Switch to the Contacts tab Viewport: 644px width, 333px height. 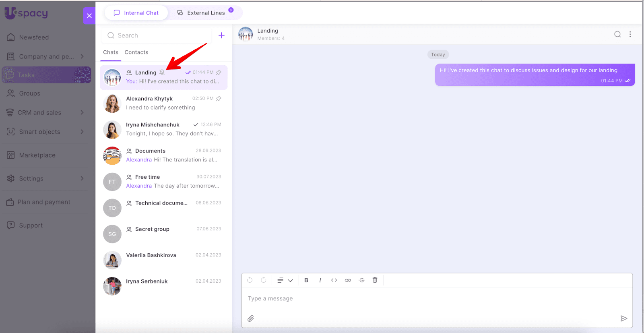click(136, 52)
